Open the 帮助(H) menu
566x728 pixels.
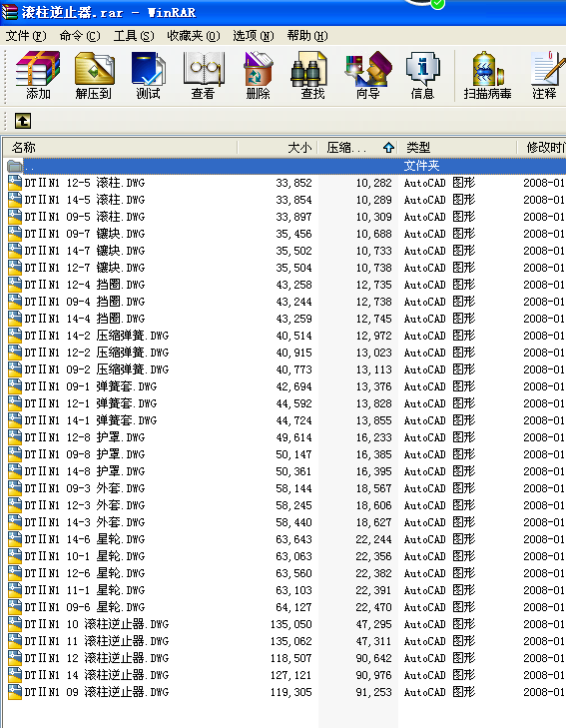pos(307,36)
